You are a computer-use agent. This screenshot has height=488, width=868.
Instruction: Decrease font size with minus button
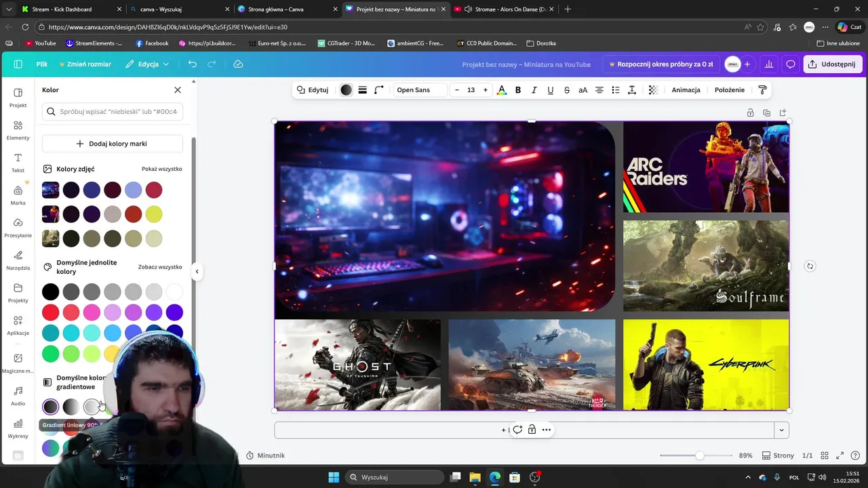(x=457, y=90)
